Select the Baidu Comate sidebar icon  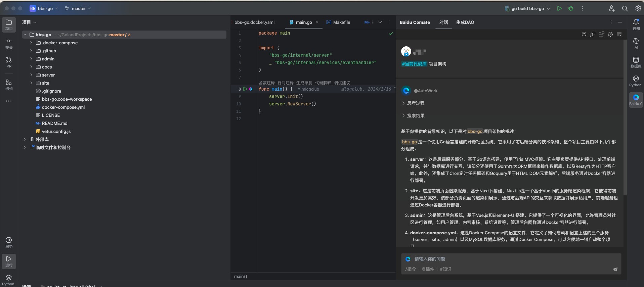[636, 100]
